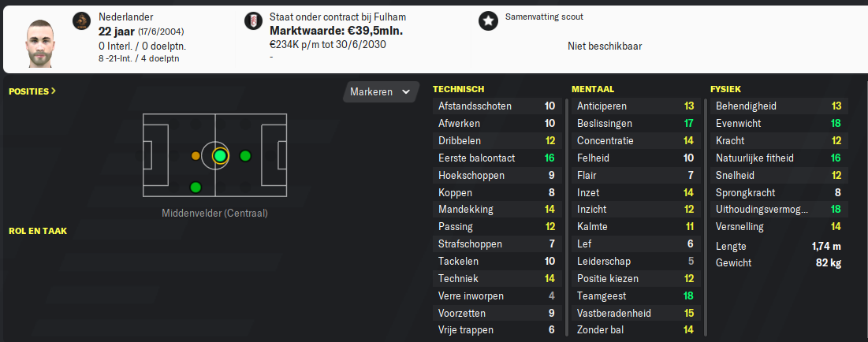Click the scout summary star icon
The width and height of the screenshot is (868, 342).
pos(488,21)
